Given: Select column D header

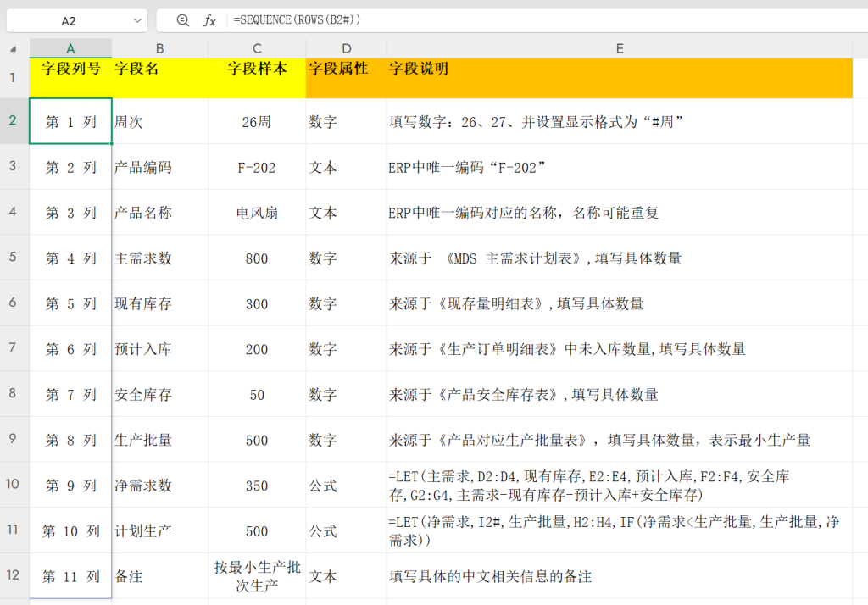Looking at the screenshot, I should coord(346,48).
